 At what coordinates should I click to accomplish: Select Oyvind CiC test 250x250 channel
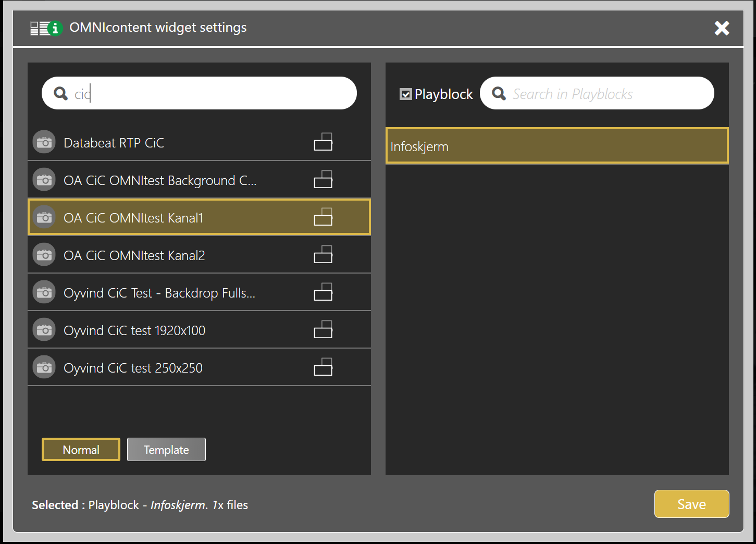click(199, 367)
